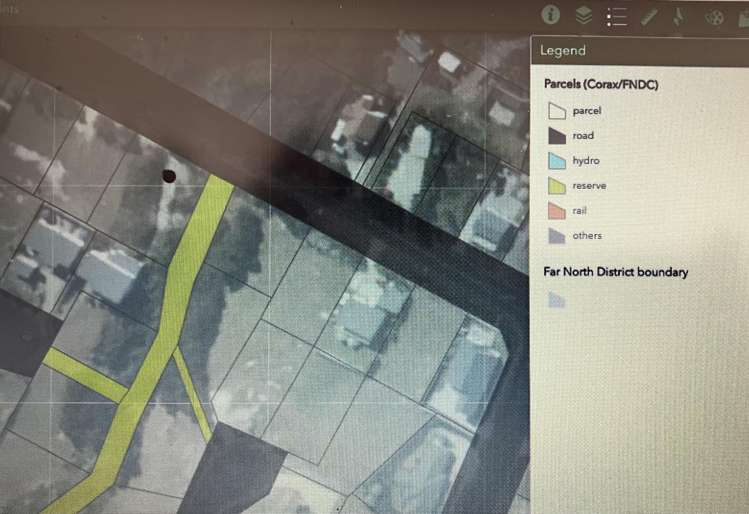Open the film reel icon in toolbar
The image size is (749, 514).
point(714,17)
